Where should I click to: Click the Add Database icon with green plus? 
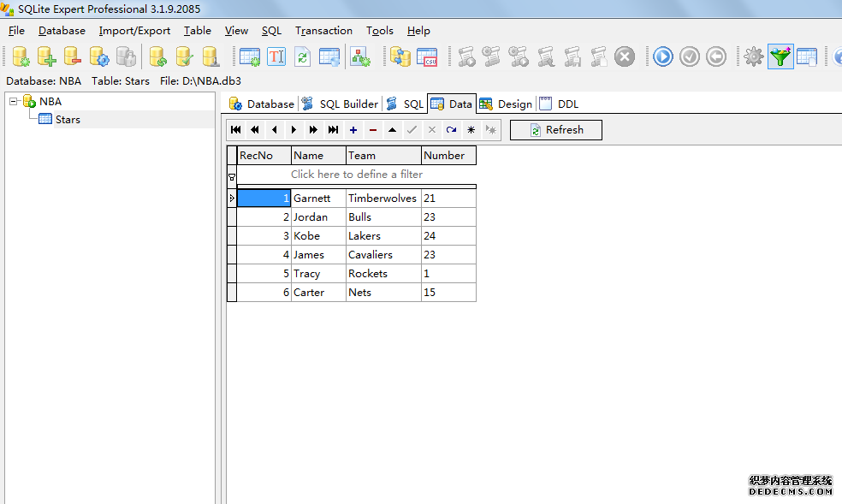click(46, 56)
